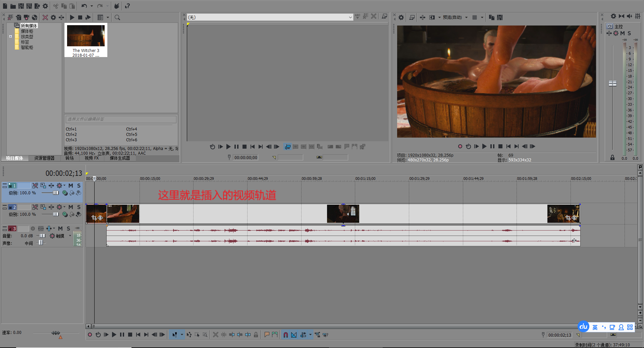Open track 2 automation settings dropdown arrow

tap(65, 207)
